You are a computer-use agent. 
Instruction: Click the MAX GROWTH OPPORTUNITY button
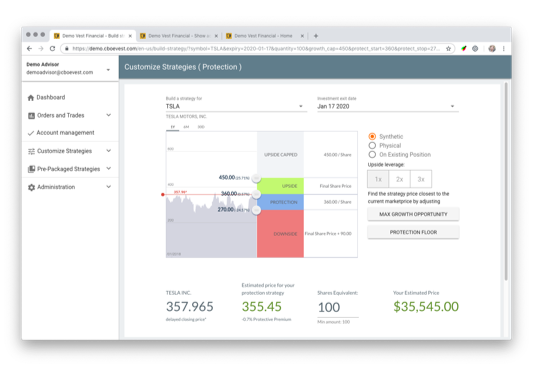click(x=413, y=214)
